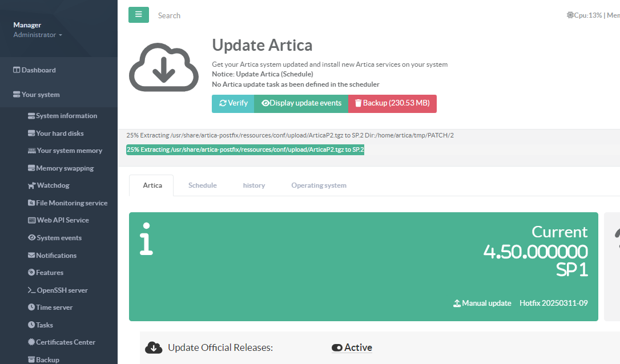Click into the Search field
Image resolution: width=620 pixels, height=364 pixels.
pos(228,15)
